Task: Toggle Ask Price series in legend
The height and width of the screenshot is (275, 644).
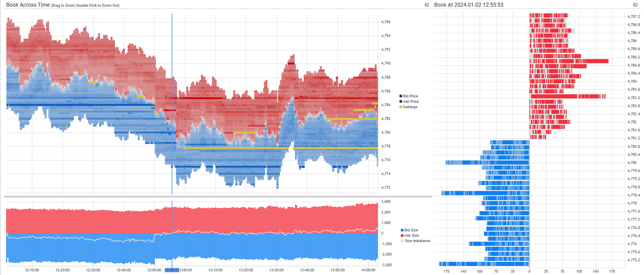Action: pyautogui.click(x=410, y=102)
